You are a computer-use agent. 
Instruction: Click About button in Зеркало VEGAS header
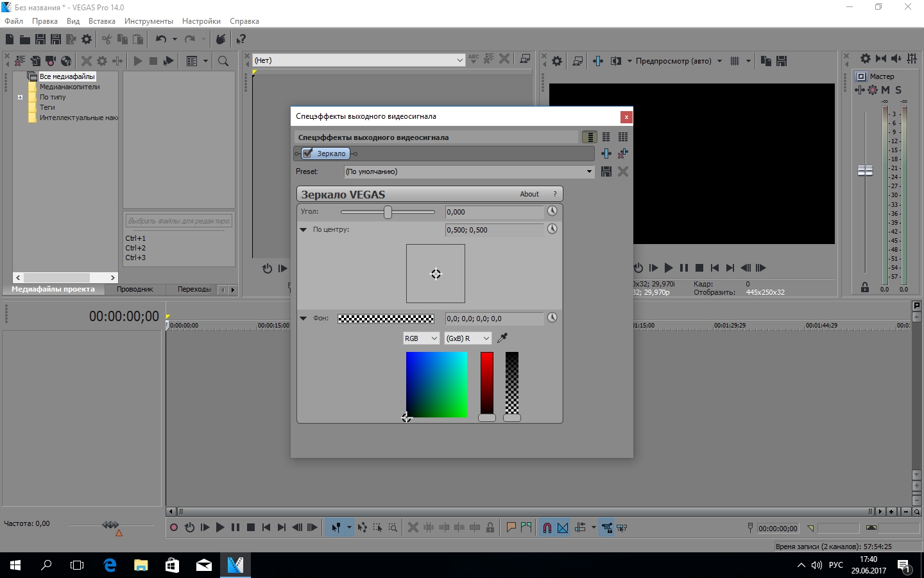tap(529, 194)
